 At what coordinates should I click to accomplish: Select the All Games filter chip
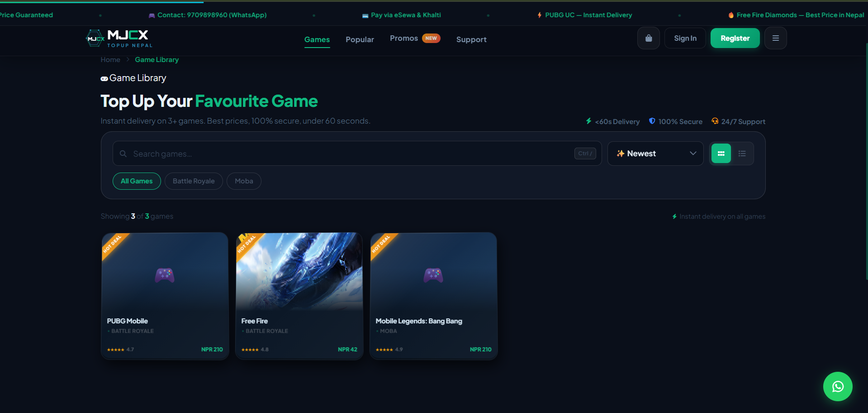pyautogui.click(x=137, y=181)
